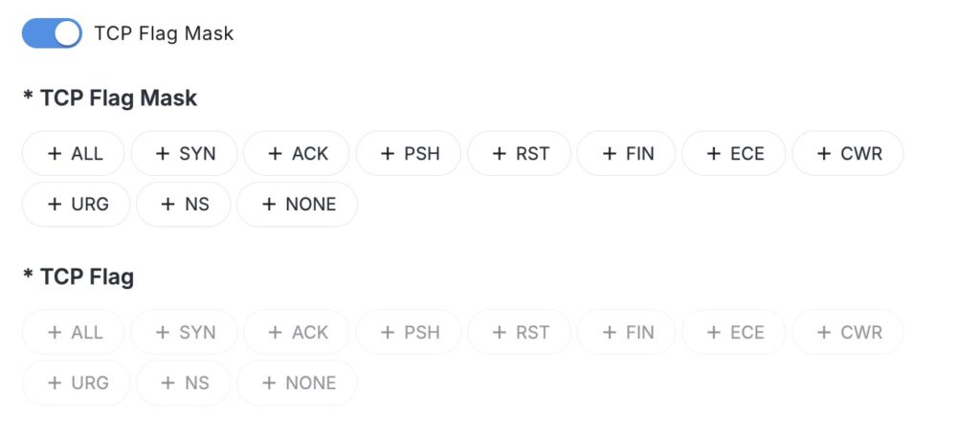Screen dimensions: 980x436
Task: Choose CWR under the TCP Flag heading
Action: pos(848,332)
